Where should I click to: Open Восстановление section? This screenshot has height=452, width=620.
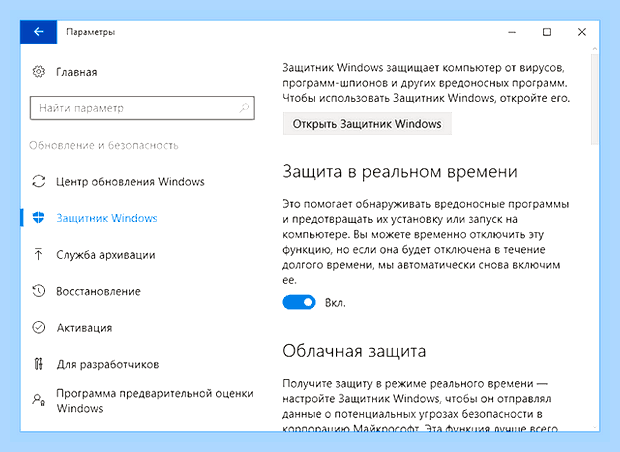pos(98,291)
